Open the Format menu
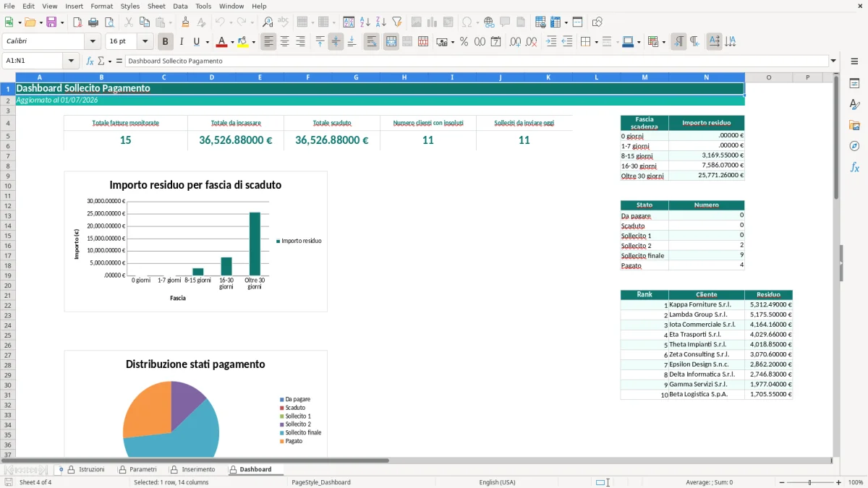 (102, 6)
